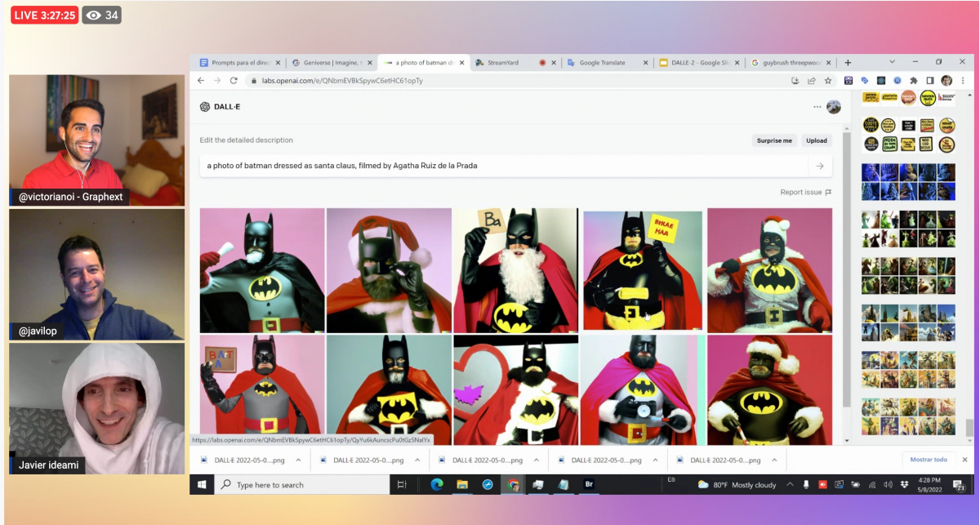Click the browser reload page icon
The height and width of the screenshot is (525, 980).
pos(234,81)
